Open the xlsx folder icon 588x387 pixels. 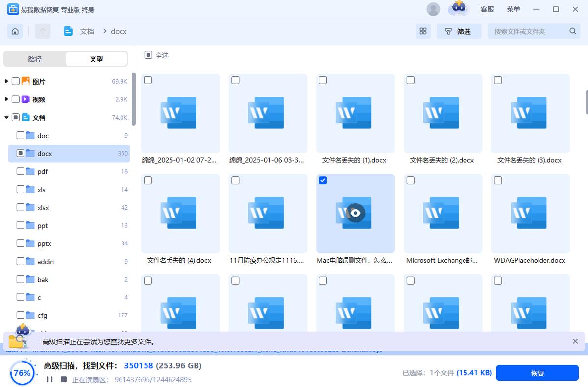pyautogui.click(x=30, y=208)
